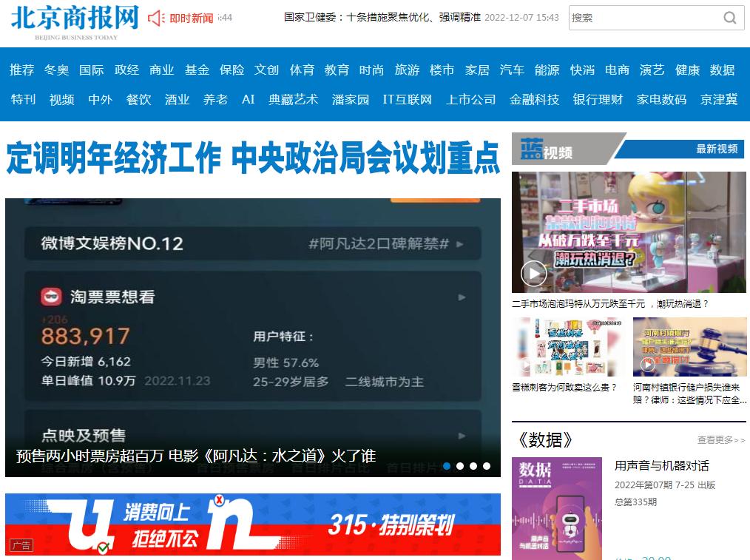
Task: Open the 国际 section
Action: tap(92, 70)
